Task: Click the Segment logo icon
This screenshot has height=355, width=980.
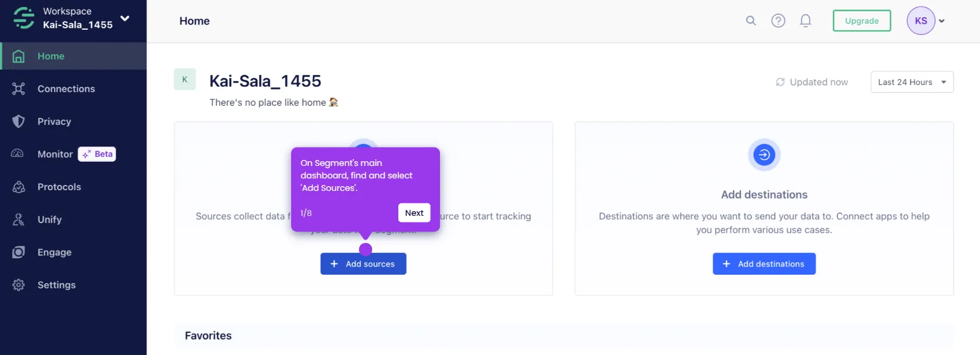Action: click(x=24, y=18)
